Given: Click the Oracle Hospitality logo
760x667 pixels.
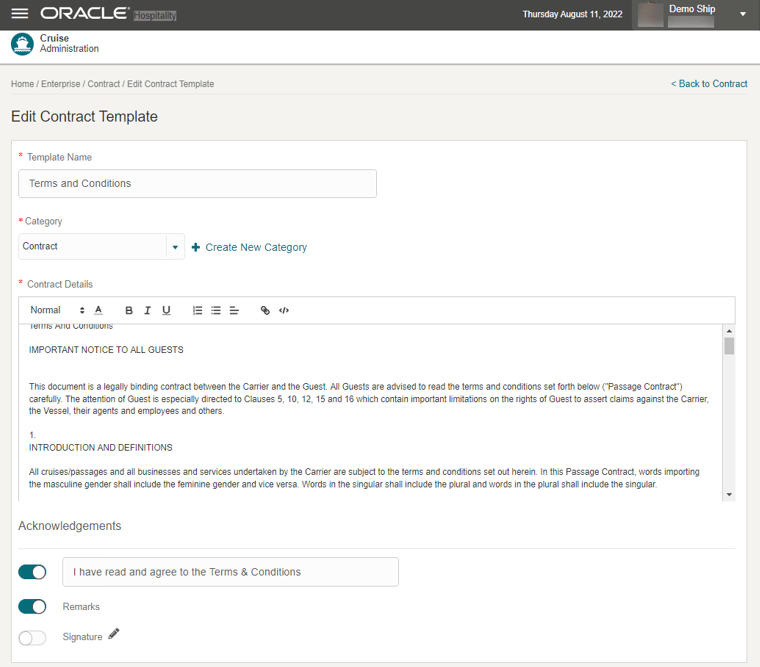Looking at the screenshot, I should click(x=108, y=14).
